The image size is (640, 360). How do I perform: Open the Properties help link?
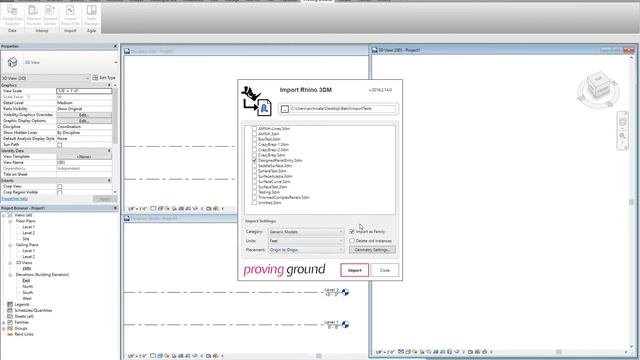15,199
